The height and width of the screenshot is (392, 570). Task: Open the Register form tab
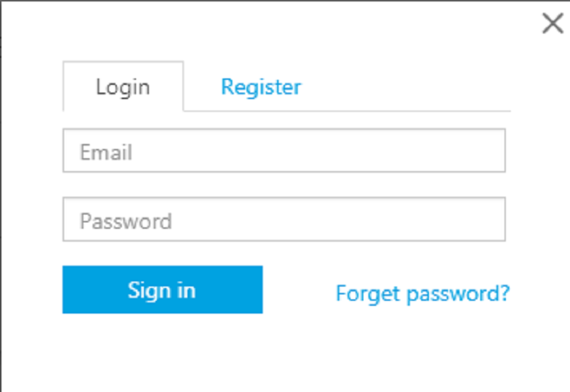click(261, 87)
